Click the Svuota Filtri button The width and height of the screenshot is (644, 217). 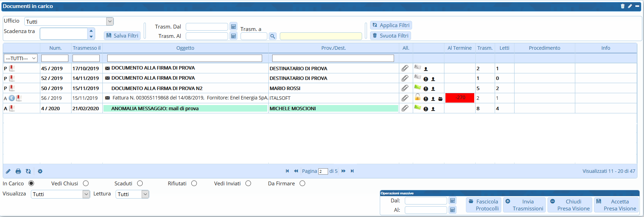pos(390,36)
